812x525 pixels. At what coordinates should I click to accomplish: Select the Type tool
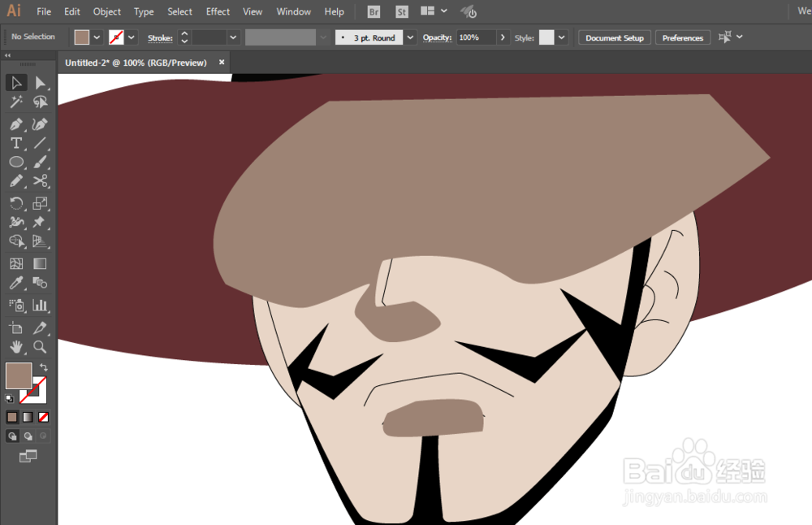16,143
